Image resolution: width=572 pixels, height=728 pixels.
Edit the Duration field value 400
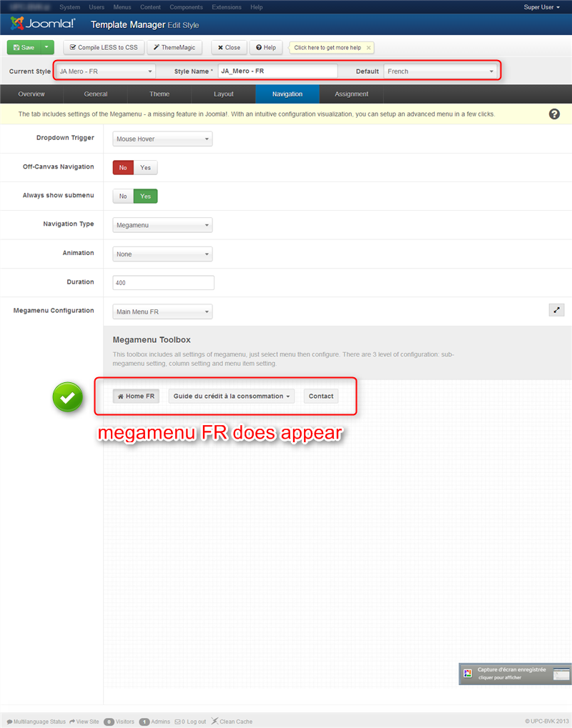162,282
